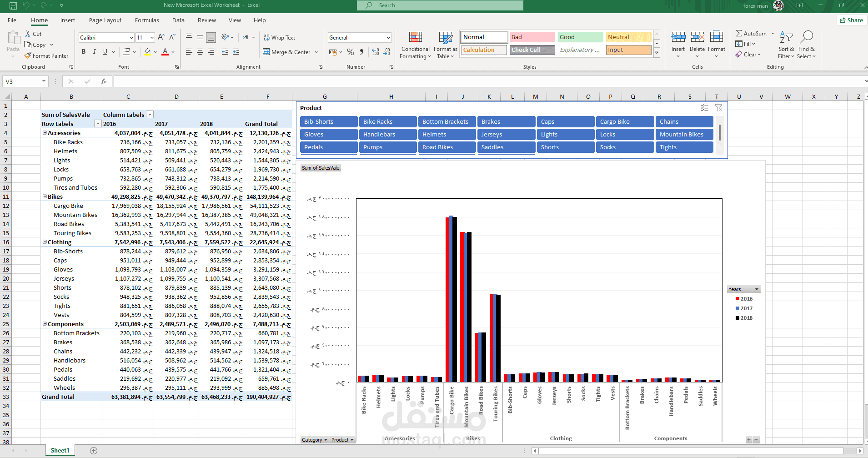Click the Format as Table icon
The height and width of the screenshot is (458, 868).
pyautogui.click(x=446, y=38)
